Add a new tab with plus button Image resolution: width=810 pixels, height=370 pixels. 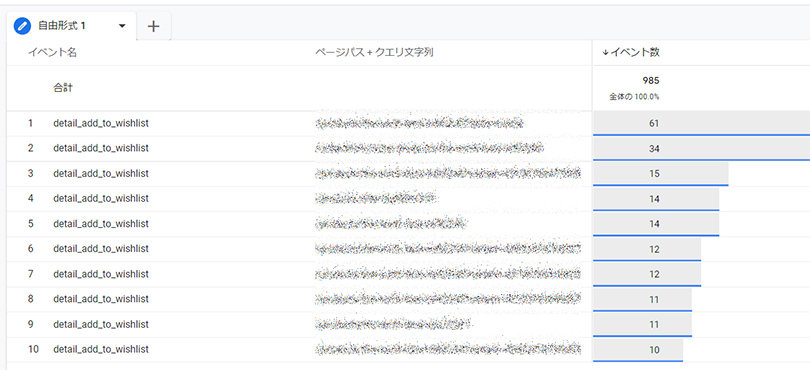click(153, 26)
